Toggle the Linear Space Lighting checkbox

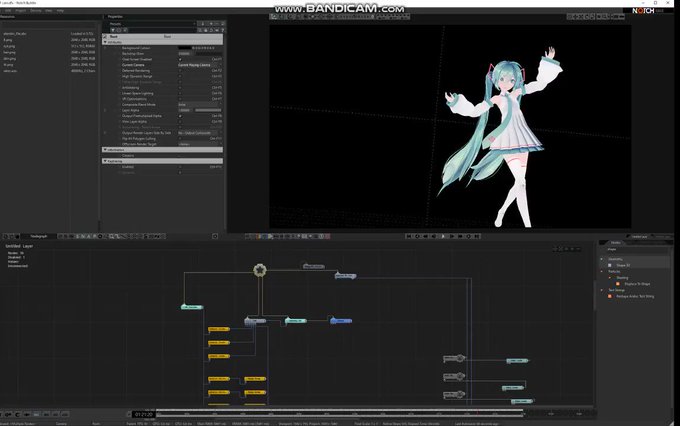pos(180,93)
